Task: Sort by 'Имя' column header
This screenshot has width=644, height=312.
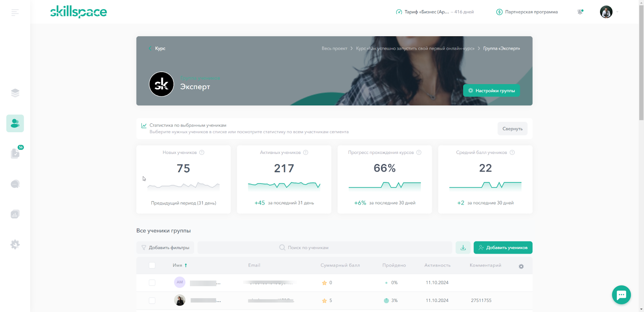Action: (180, 265)
